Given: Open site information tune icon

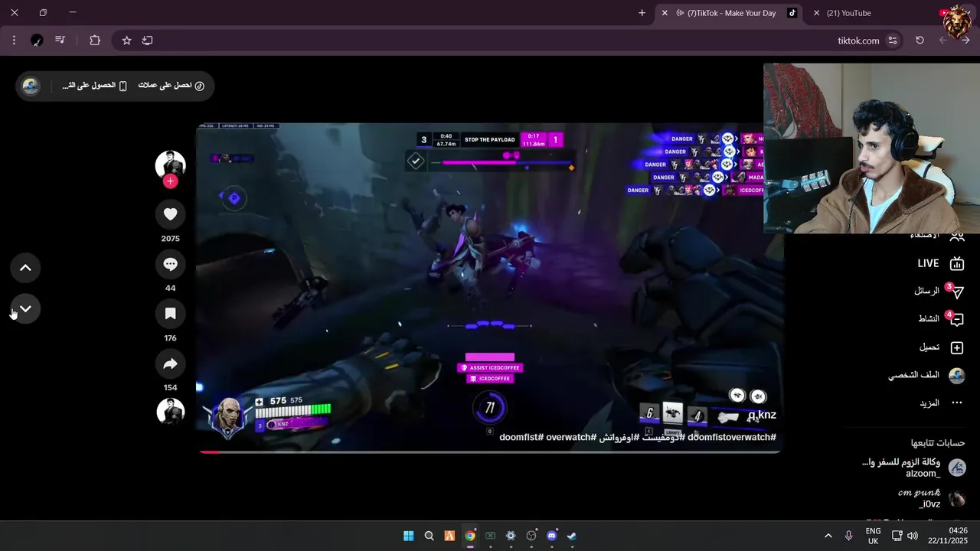Looking at the screenshot, I should coord(892,41).
